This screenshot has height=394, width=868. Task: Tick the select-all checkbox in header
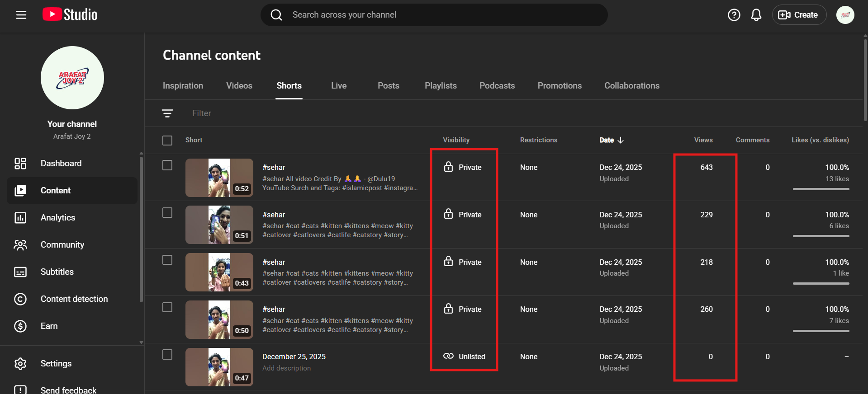click(167, 141)
